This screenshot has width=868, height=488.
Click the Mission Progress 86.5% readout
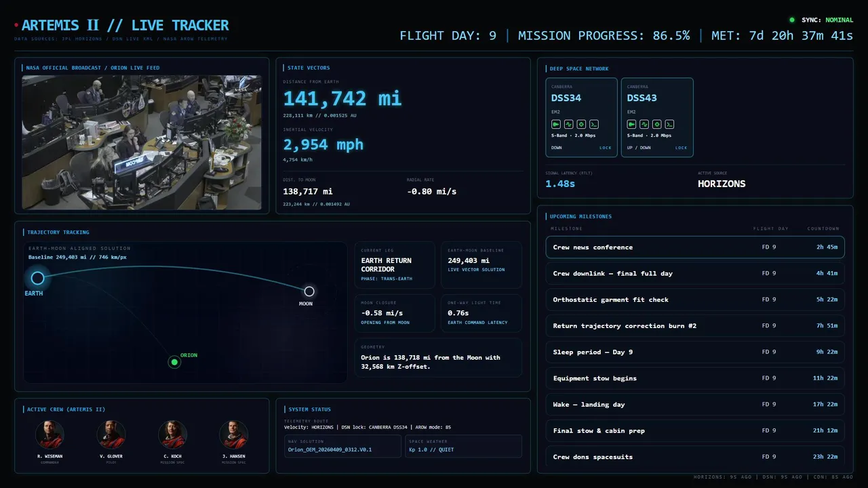point(604,36)
